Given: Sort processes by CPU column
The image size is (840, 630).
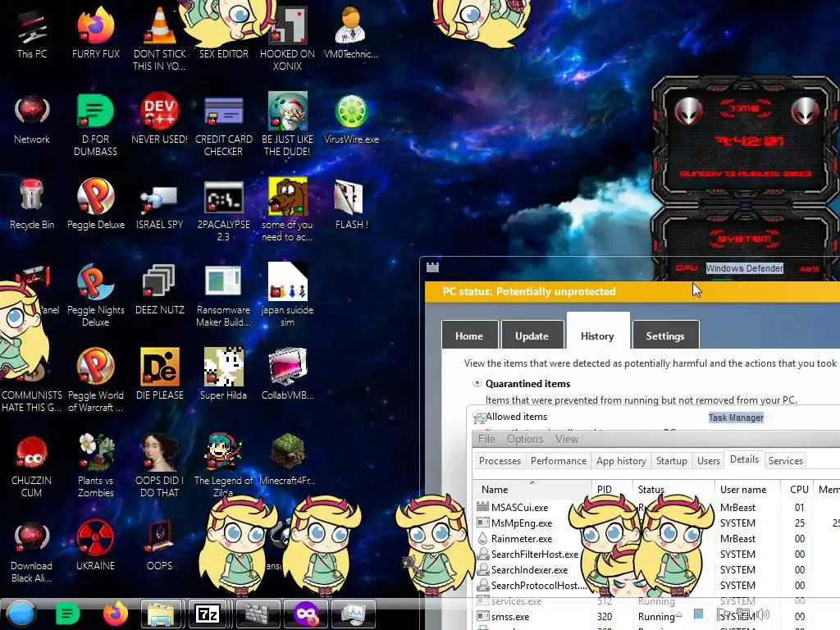Looking at the screenshot, I should click(x=797, y=489).
